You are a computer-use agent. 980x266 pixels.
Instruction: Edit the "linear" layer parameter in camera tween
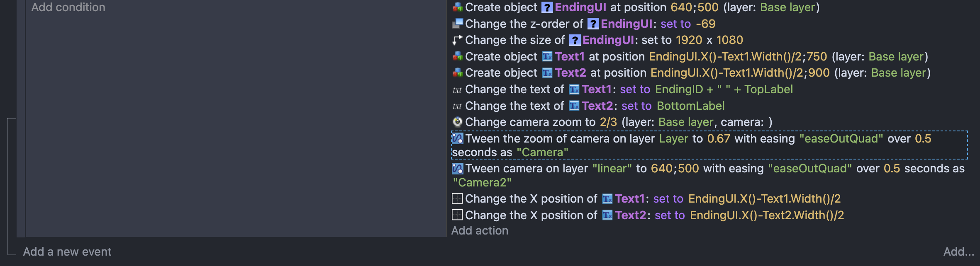[x=612, y=169]
